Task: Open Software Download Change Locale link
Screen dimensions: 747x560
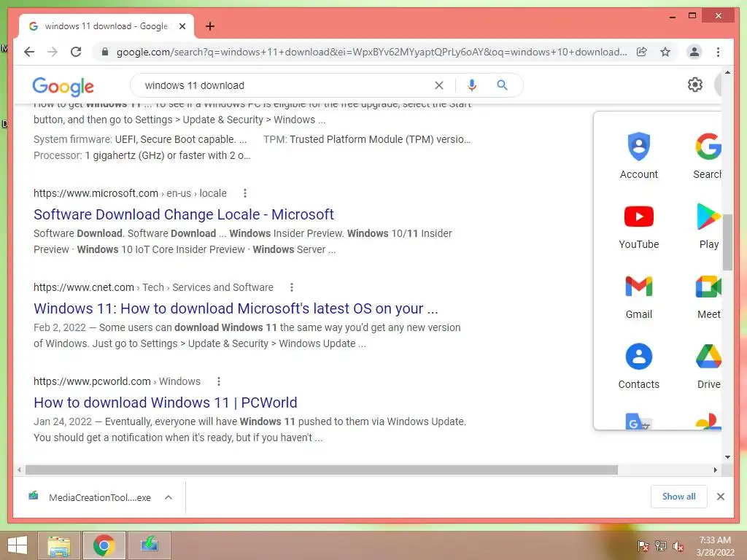Action: pos(183,214)
